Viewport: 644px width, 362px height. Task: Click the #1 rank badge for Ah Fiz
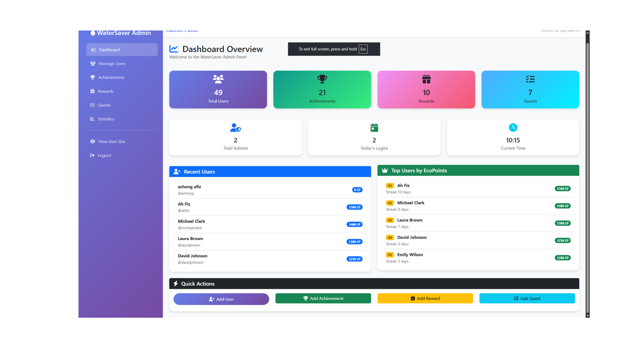(x=390, y=185)
